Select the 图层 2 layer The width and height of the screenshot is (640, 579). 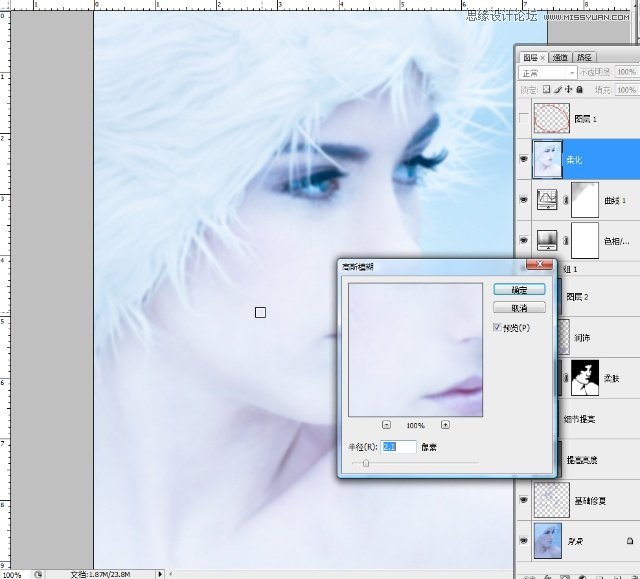tap(577, 297)
